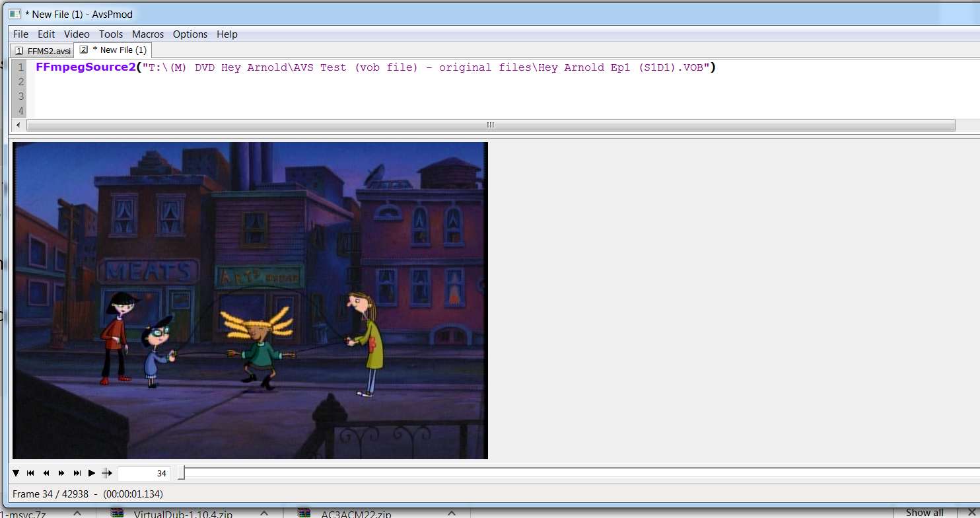The image size is (980, 518).
Task: Toggle the video preview down-triangle button
Action: 16,473
